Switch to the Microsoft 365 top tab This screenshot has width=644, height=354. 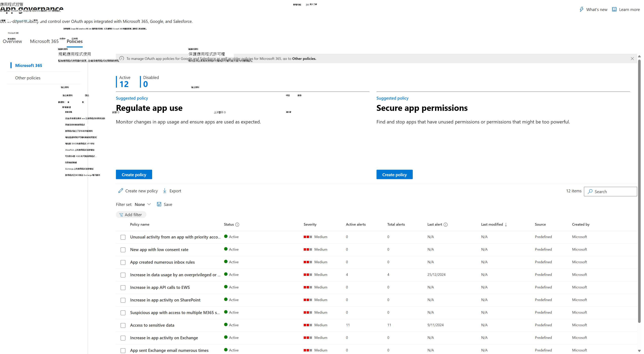tap(44, 41)
